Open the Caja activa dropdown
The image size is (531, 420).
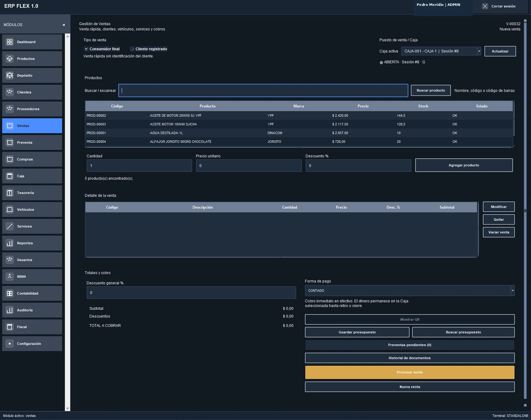pos(441,51)
